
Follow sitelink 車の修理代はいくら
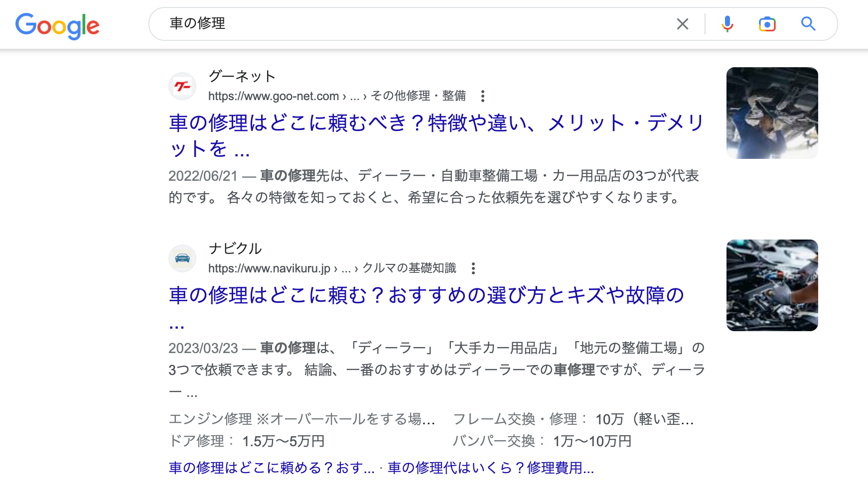point(490,468)
